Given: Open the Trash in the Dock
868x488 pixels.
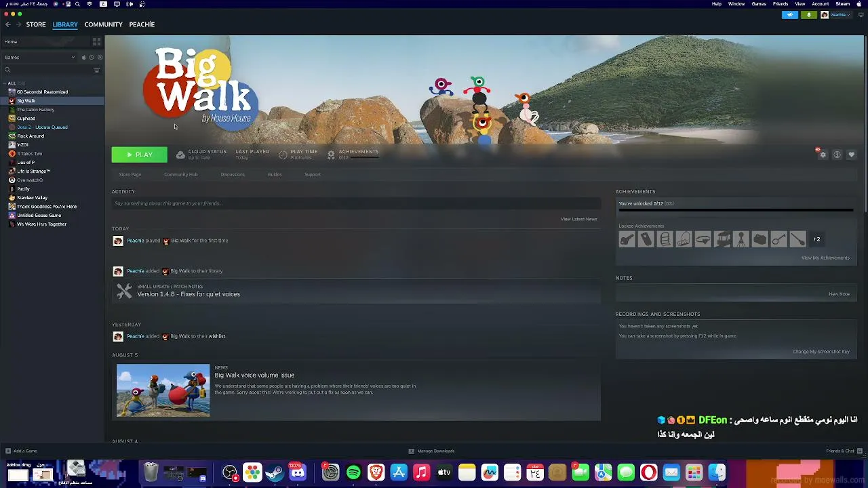Looking at the screenshot, I should point(151,472).
